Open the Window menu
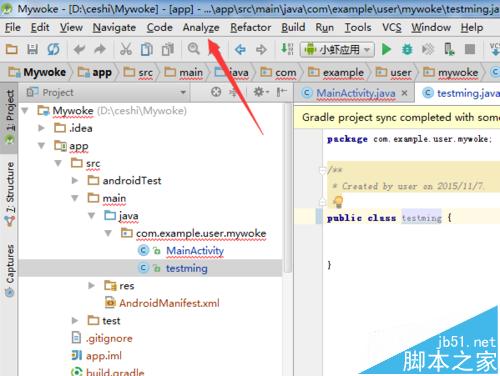Screen dimensions: 500x376 click(x=431, y=27)
